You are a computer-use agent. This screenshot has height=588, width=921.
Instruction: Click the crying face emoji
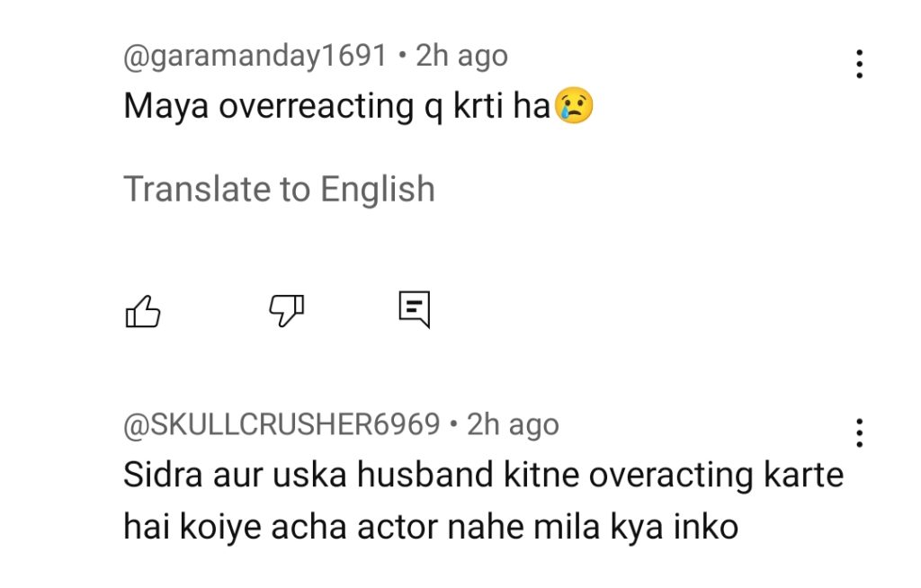point(574,107)
